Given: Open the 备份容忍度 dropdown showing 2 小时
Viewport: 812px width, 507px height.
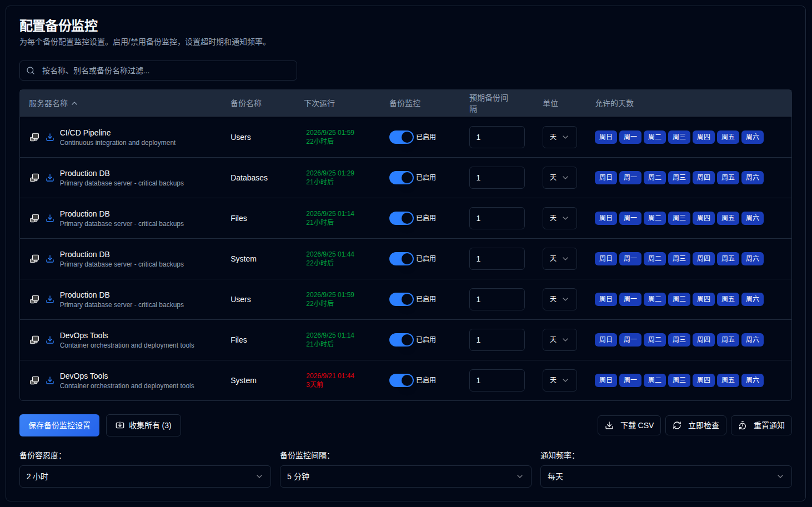Looking at the screenshot, I should 145,476.
